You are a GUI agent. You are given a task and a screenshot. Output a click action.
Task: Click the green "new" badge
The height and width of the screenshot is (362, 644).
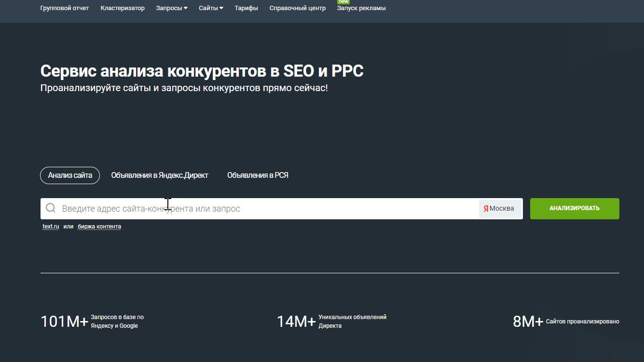click(343, 2)
